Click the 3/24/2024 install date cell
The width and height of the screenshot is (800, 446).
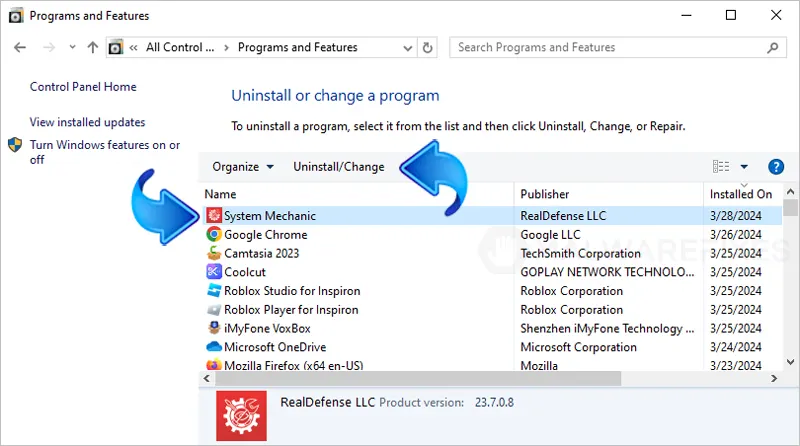pyautogui.click(x=736, y=347)
